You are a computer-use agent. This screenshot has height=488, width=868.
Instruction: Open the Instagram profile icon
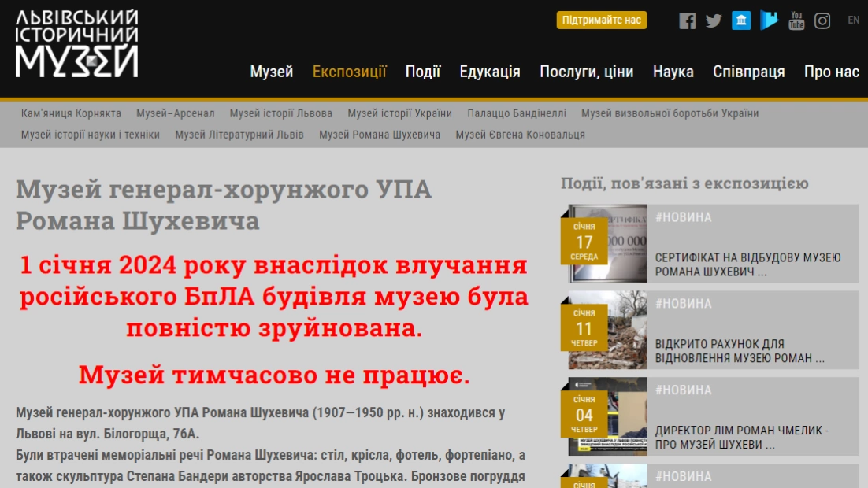[822, 20]
